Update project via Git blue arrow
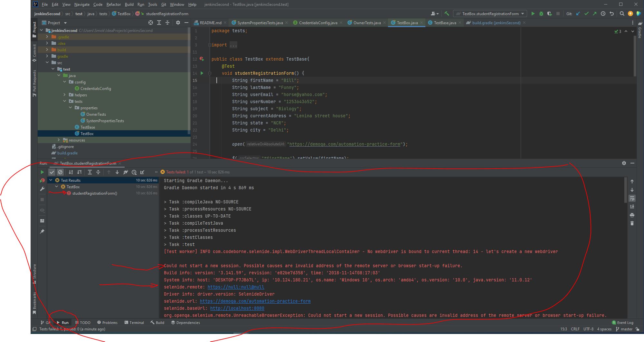 pyautogui.click(x=578, y=14)
